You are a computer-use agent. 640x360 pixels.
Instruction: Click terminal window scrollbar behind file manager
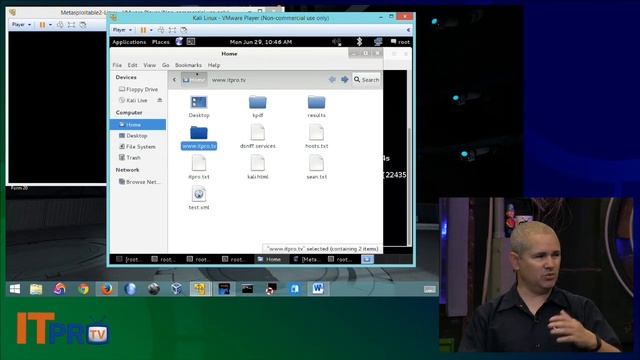409,186
